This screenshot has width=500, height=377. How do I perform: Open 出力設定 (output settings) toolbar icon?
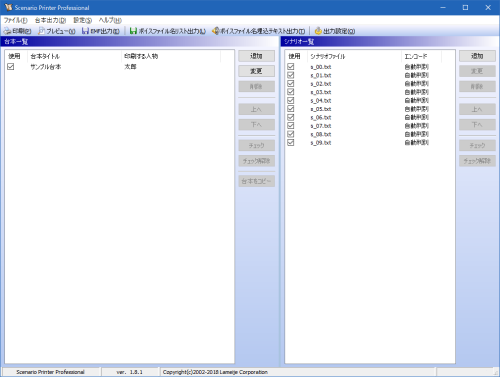coord(318,31)
